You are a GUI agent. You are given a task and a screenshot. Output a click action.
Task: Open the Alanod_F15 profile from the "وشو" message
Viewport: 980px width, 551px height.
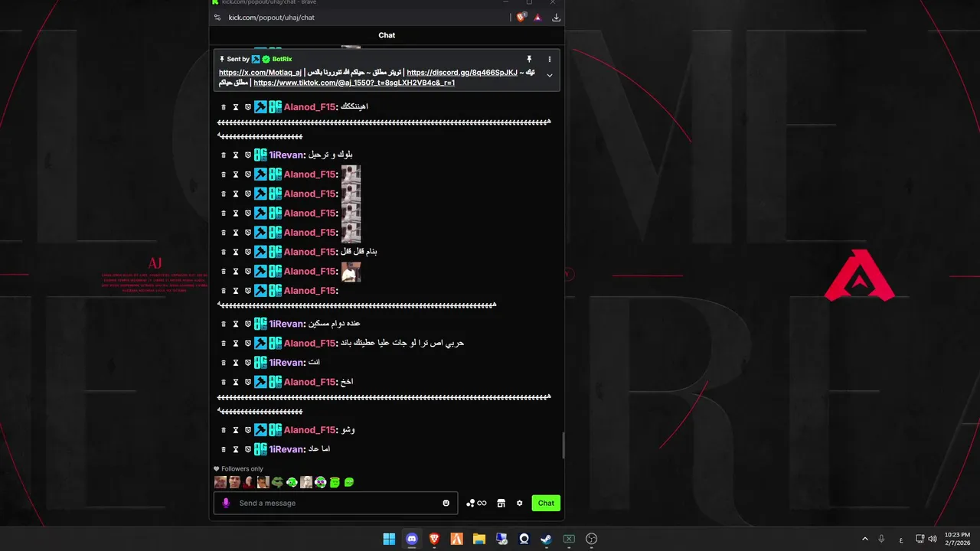click(310, 430)
